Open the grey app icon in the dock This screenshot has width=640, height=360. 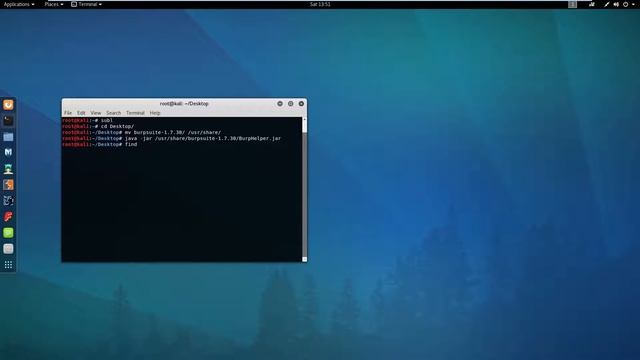8,249
